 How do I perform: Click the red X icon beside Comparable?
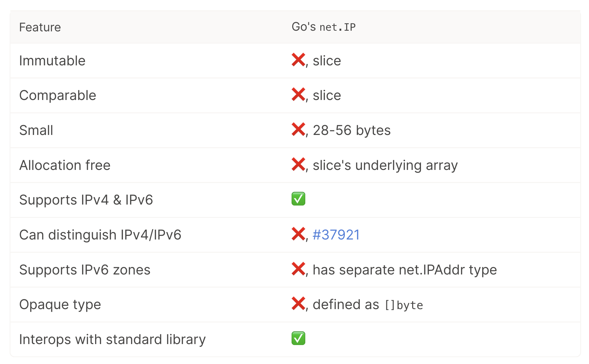(x=298, y=95)
